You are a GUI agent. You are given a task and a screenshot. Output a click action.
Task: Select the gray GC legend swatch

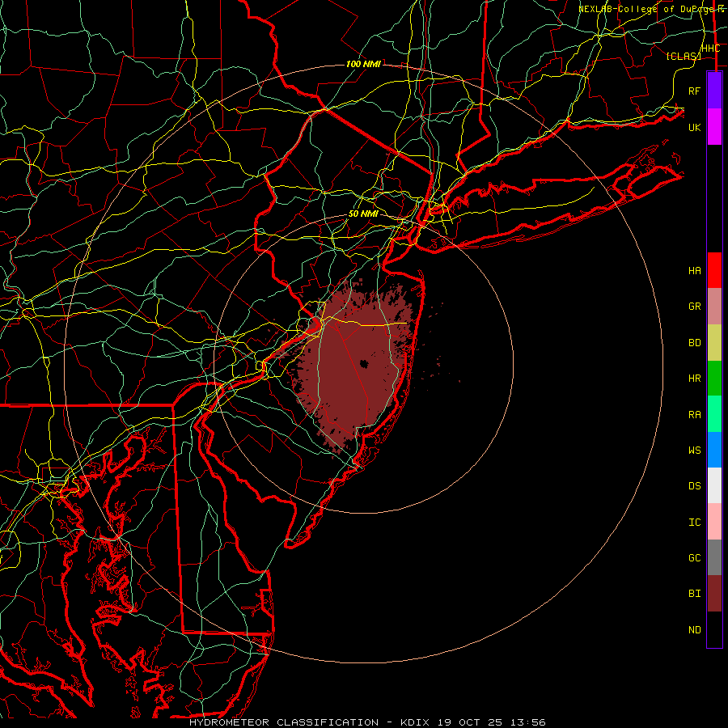714,557
